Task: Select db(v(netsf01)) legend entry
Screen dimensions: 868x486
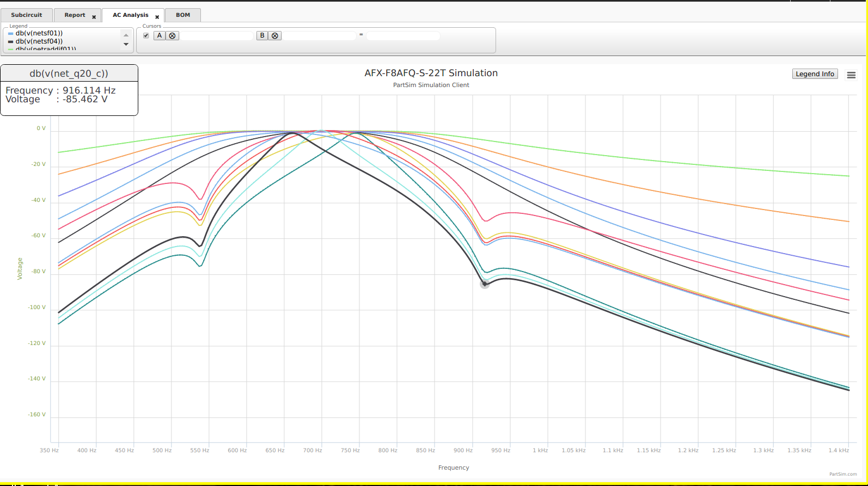Action: click(x=39, y=33)
